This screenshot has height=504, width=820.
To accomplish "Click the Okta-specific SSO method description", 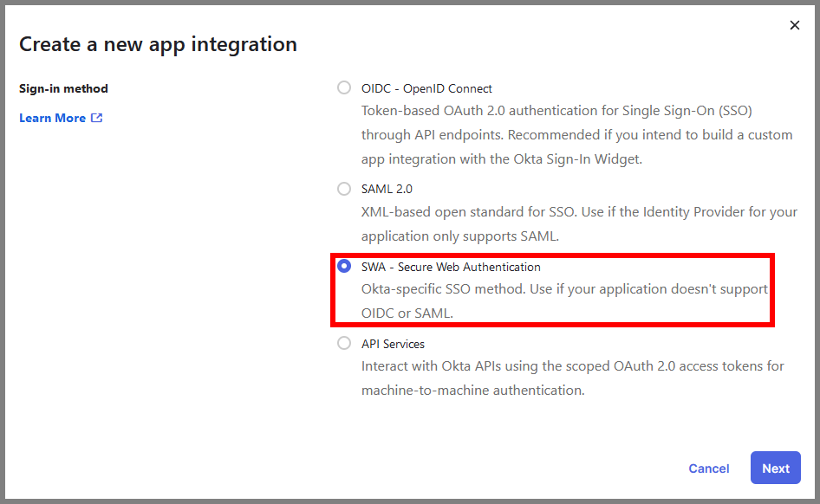I will pos(564,289).
